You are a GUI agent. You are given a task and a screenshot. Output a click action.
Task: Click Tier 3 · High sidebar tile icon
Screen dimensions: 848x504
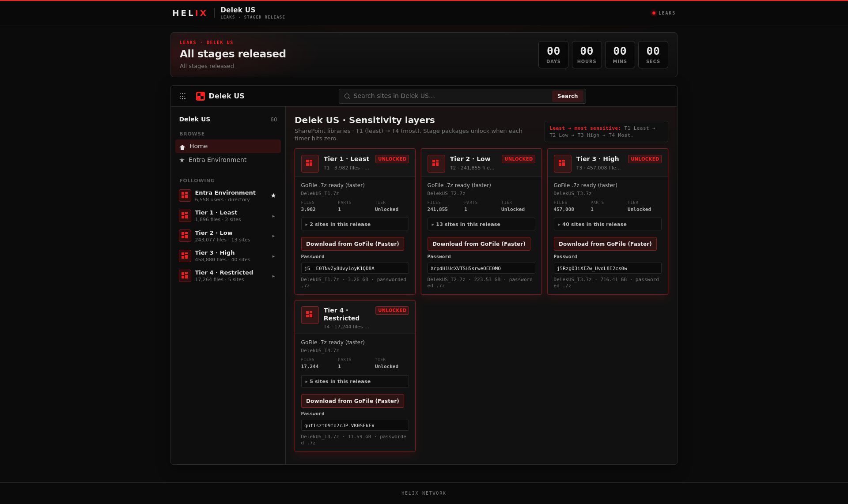click(x=185, y=256)
